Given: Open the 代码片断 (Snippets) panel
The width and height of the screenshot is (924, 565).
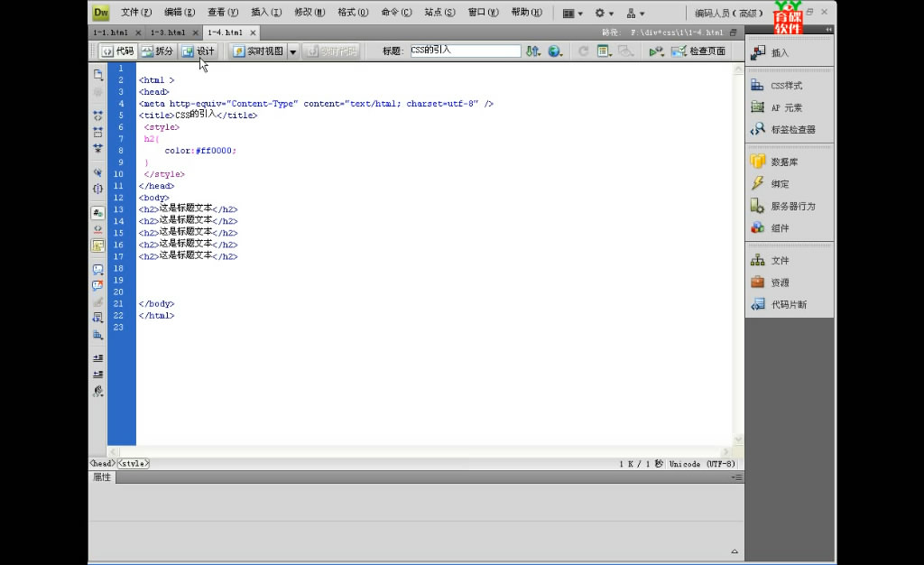Looking at the screenshot, I should click(789, 304).
